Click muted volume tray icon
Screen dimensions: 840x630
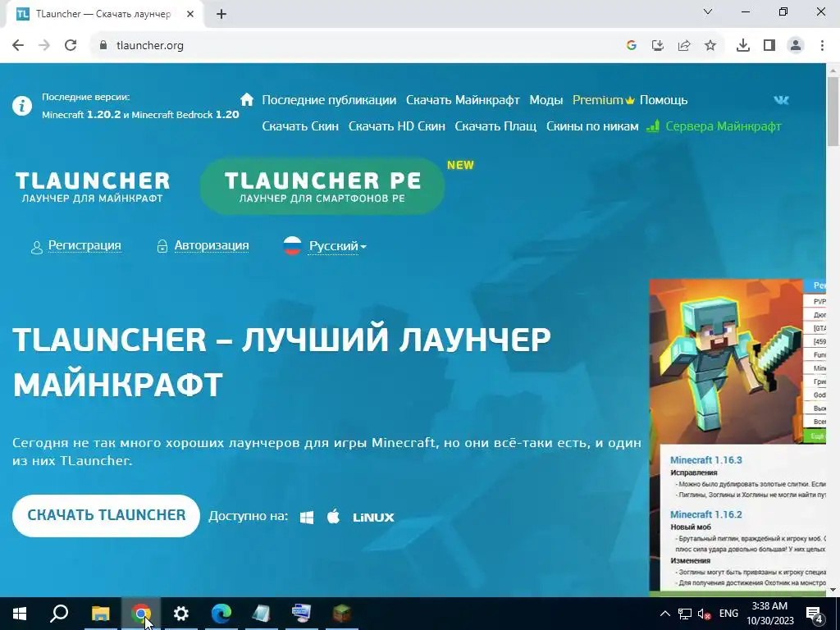(x=704, y=614)
